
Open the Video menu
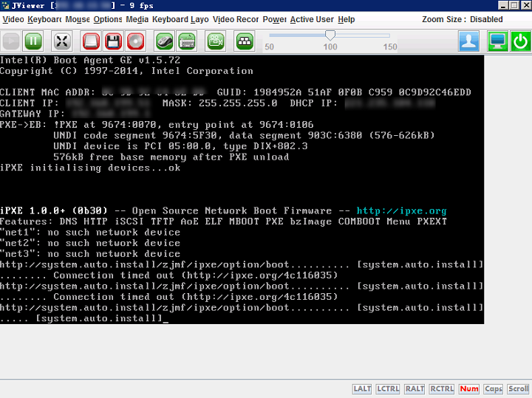click(x=13, y=19)
